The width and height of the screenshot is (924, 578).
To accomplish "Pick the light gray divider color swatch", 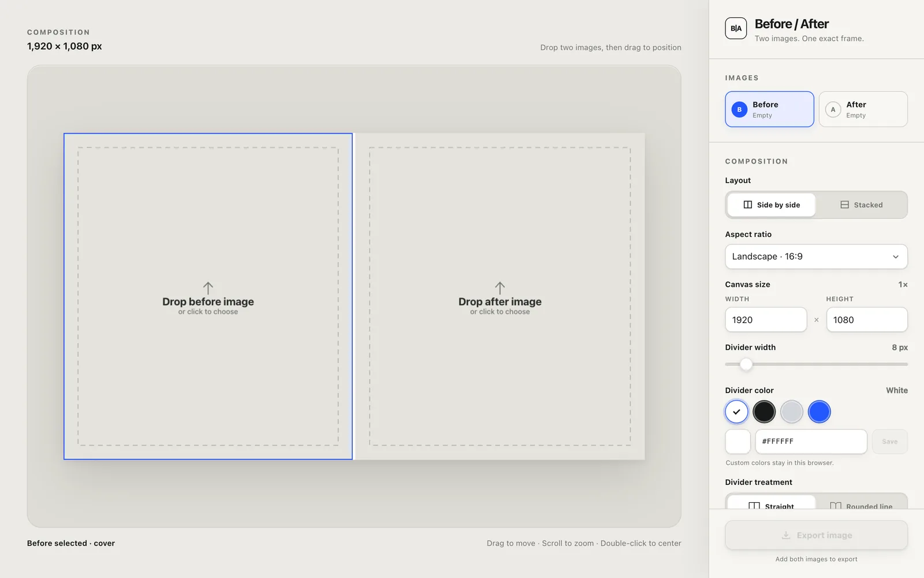I will 792,412.
